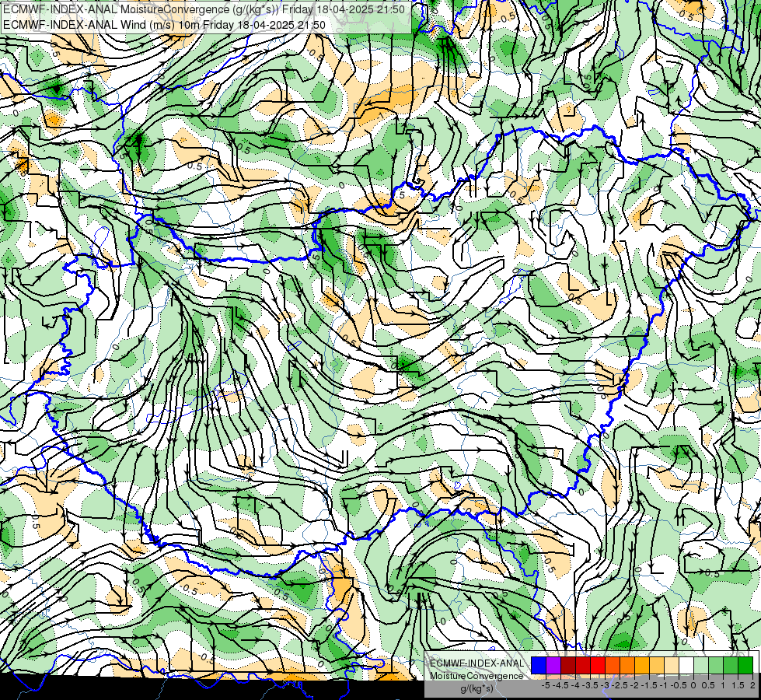Image resolution: width=761 pixels, height=700 pixels.
Task: Click the MoistureConvergence title line at top
Action: pyautogui.click(x=204, y=9)
